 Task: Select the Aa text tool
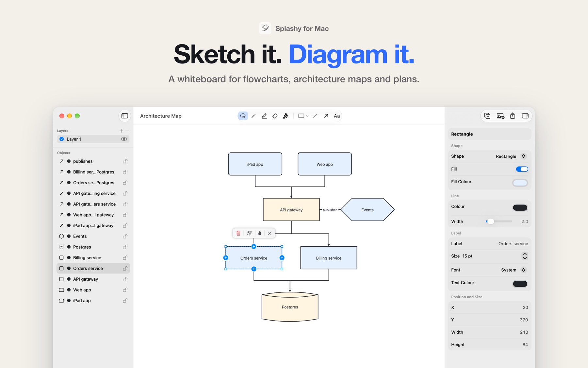(337, 116)
